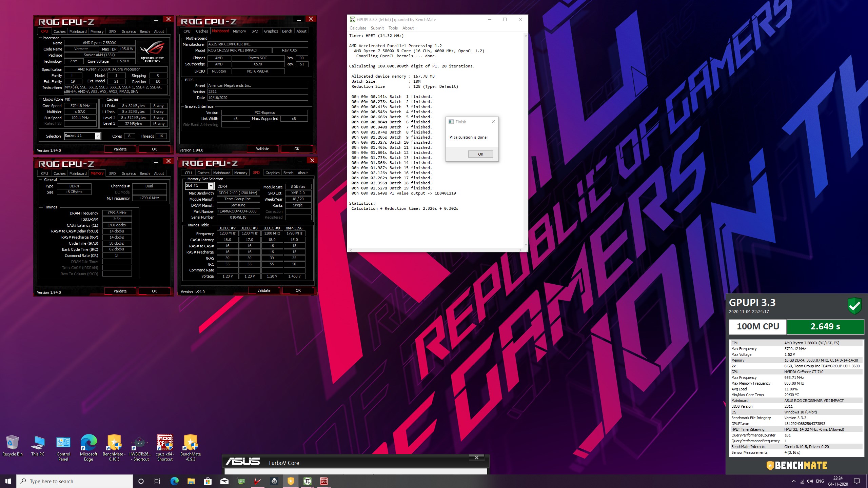
Task: Click Validate in the CPU-Z SPD window
Action: click(264, 290)
